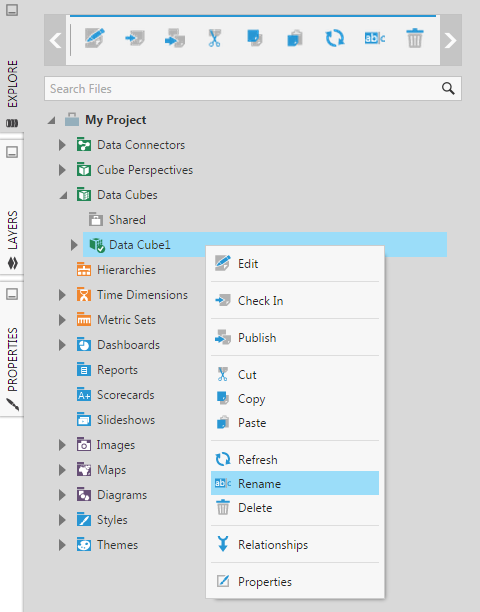Click the Publish toolbar icon
Viewport: 480px width, 612px height.
point(175,38)
